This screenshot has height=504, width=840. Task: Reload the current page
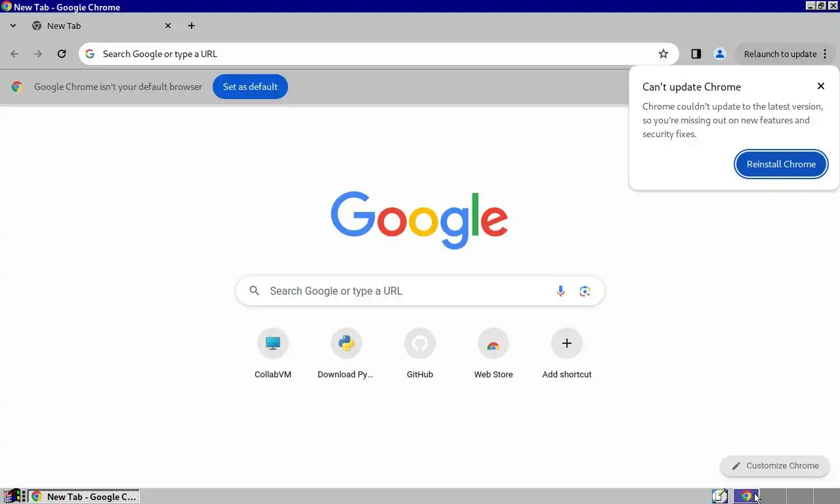tap(62, 54)
